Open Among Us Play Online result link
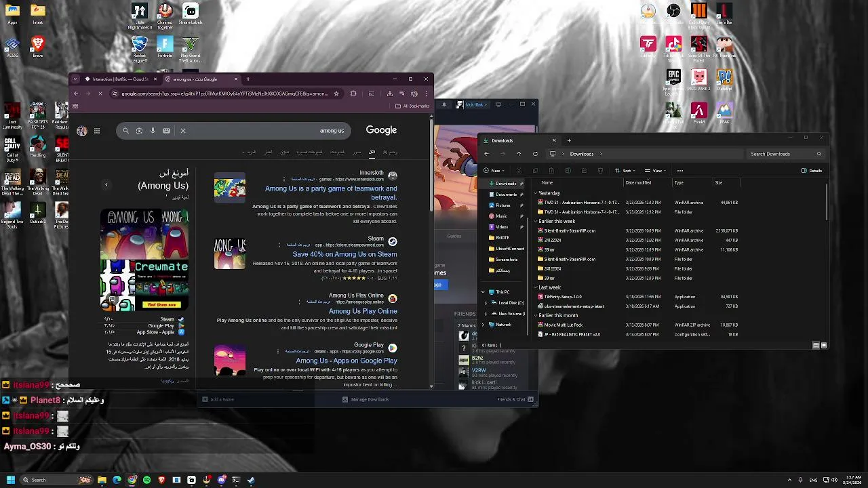Screen dimensions: 868x488 363,311
